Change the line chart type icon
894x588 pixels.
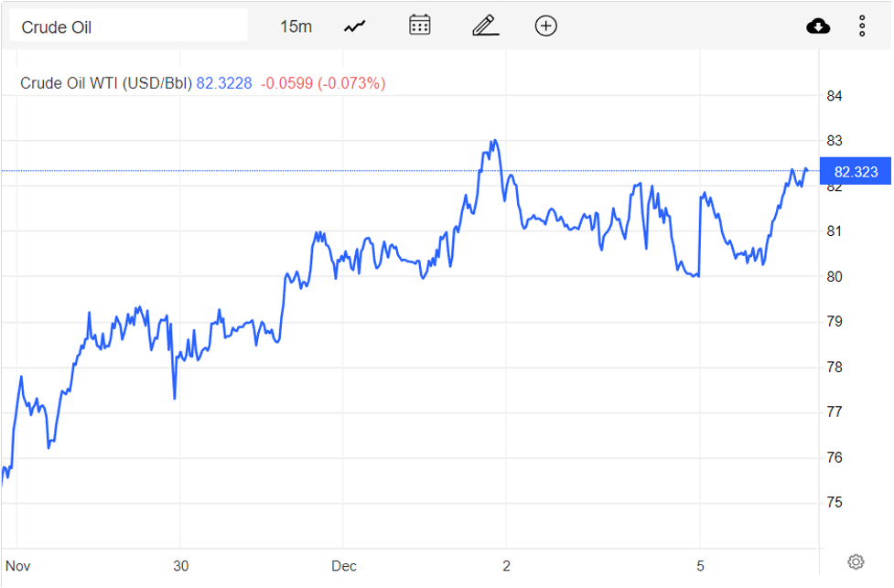(x=355, y=27)
